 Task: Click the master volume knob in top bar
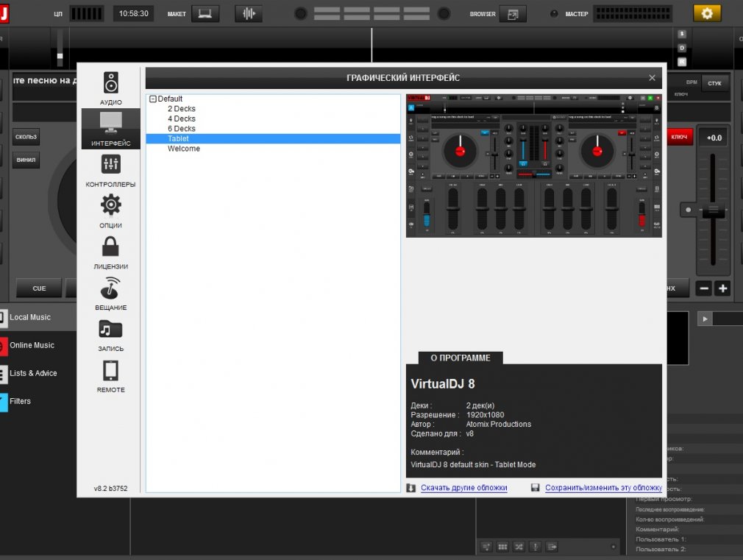553,14
